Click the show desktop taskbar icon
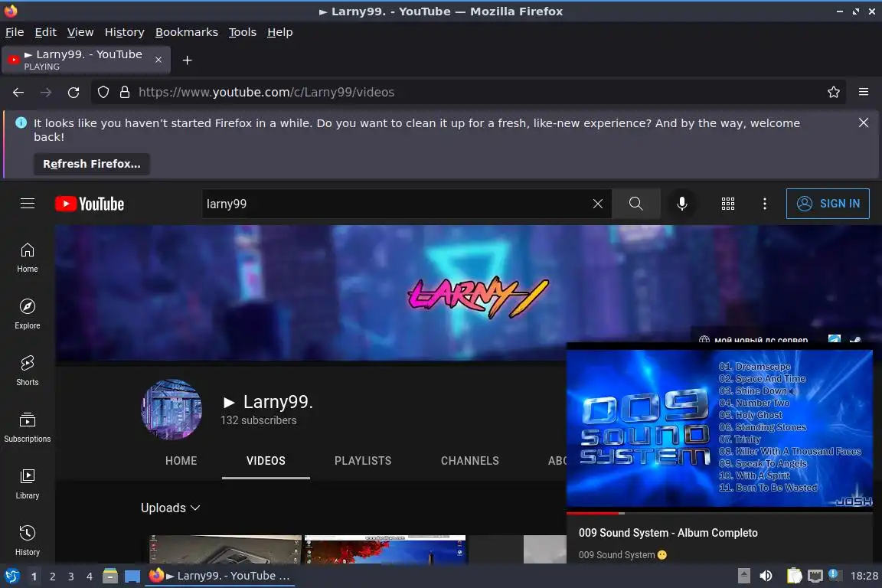This screenshot has width=882, height=588. [x=132, y=577]
